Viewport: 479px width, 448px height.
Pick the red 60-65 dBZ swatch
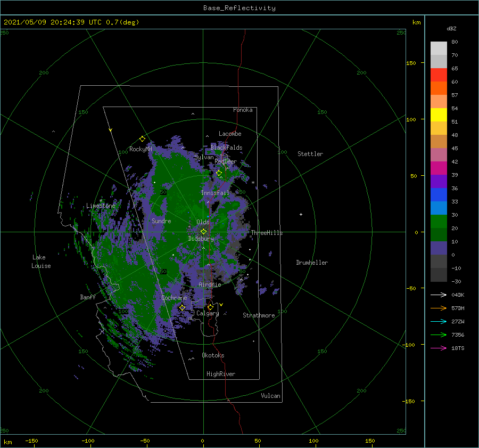[x=439, y=75]
